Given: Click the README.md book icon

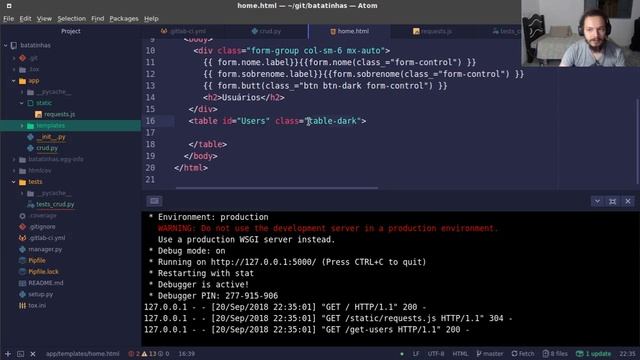Looking at the screenshot, I should (x=22, y=283).
